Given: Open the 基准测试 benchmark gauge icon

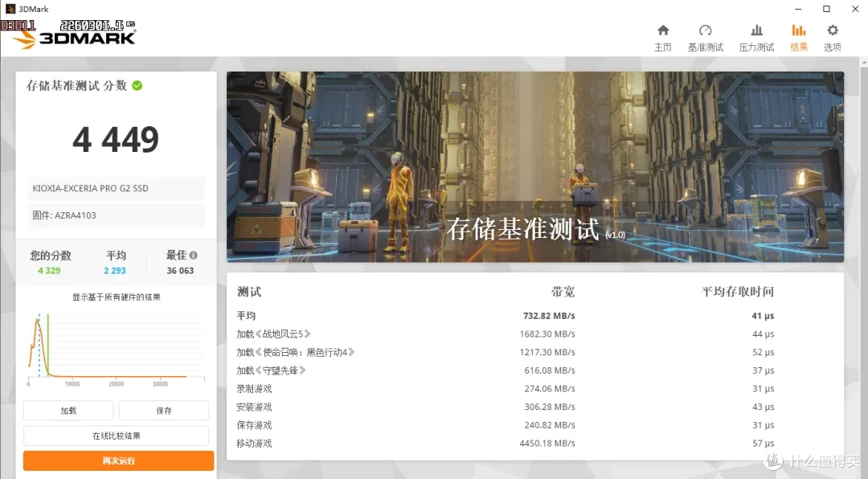Looking at the screenshot, I should tap(706, 31).
